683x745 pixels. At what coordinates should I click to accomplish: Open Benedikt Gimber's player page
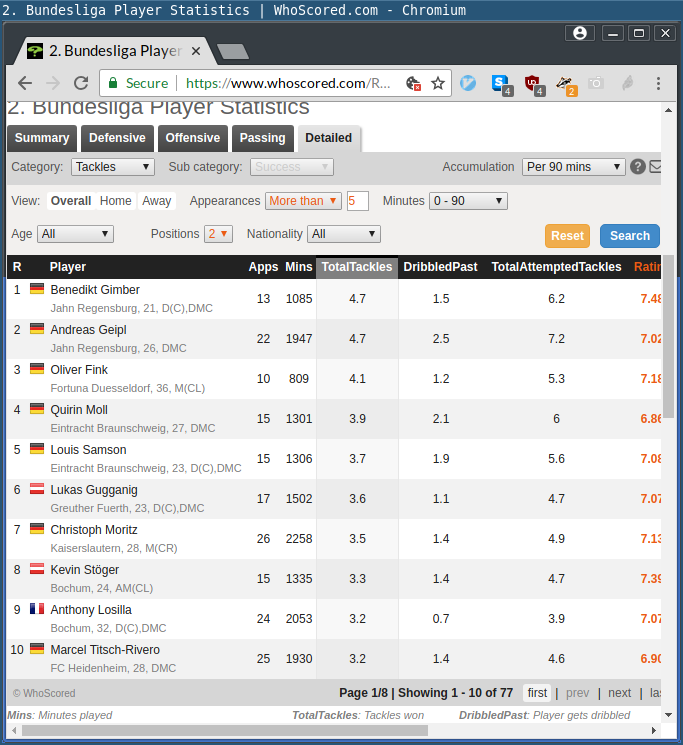95,290
